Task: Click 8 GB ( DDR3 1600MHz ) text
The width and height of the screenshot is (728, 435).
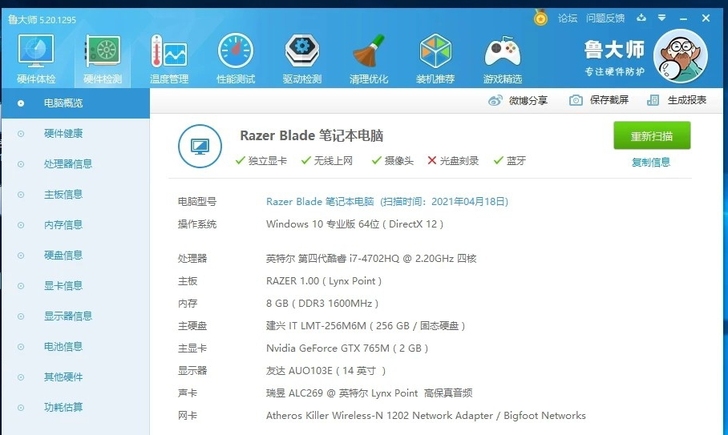Action: click(x=323, y=304)
